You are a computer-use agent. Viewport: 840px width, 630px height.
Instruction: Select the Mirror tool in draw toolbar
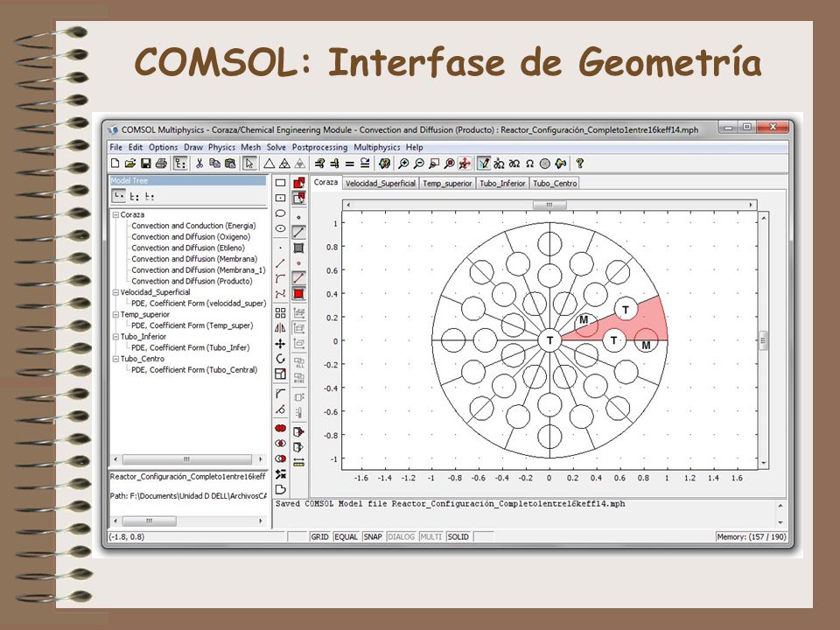click(x=280, y=328)
